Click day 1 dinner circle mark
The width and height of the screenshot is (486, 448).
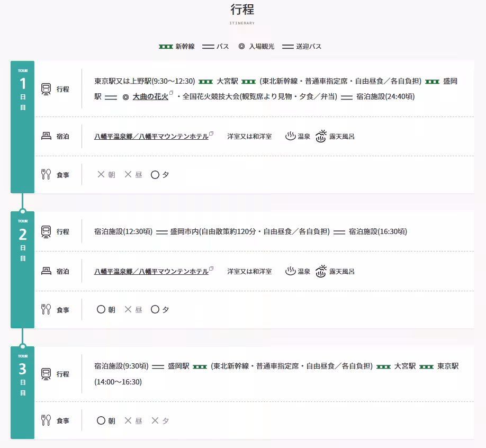point(155,175)
